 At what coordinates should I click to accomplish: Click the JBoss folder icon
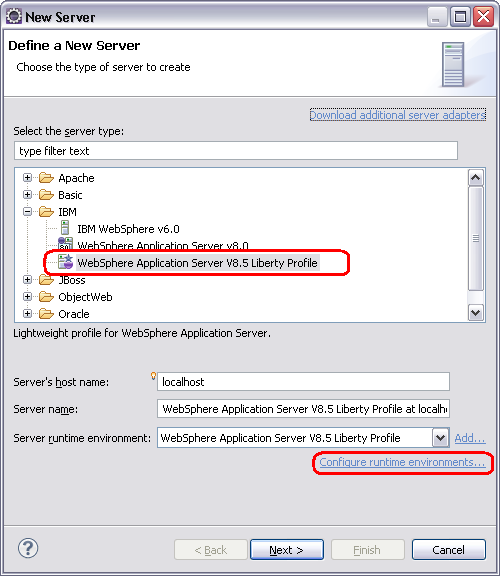46,280
